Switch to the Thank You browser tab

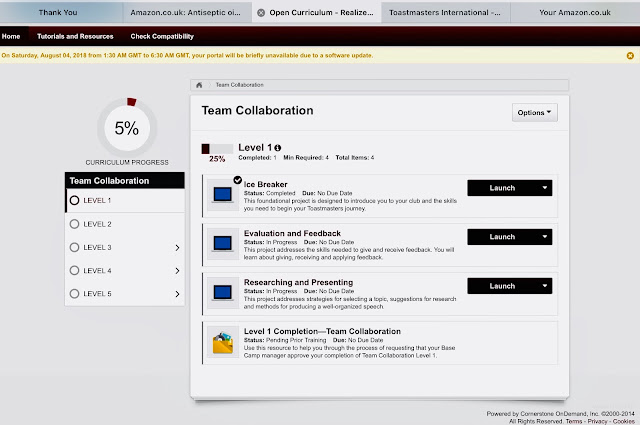point(58,12)
